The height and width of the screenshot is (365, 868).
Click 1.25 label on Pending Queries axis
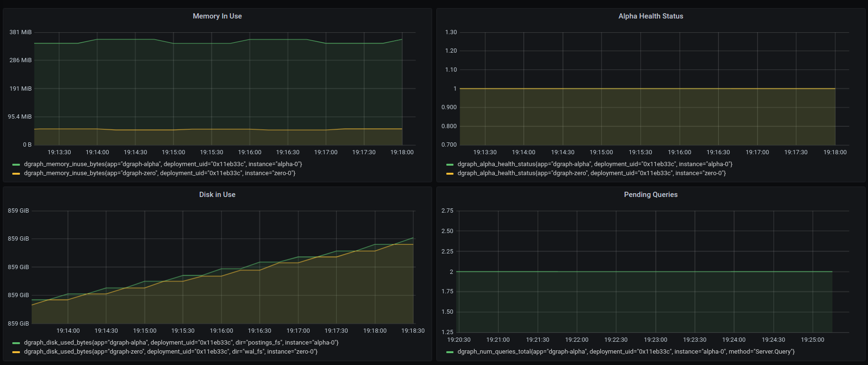(x=447, y=332)
